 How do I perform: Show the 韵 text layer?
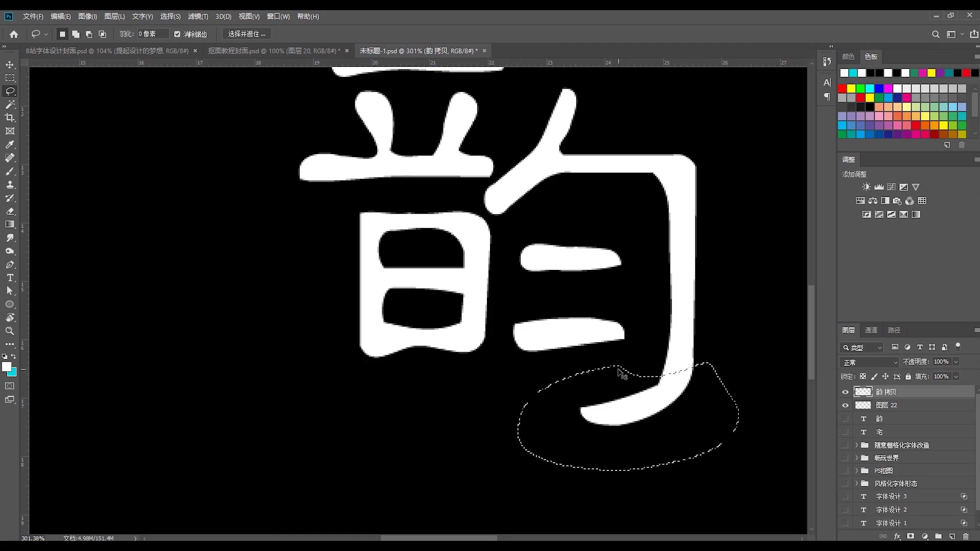click(x=845, y=418)
